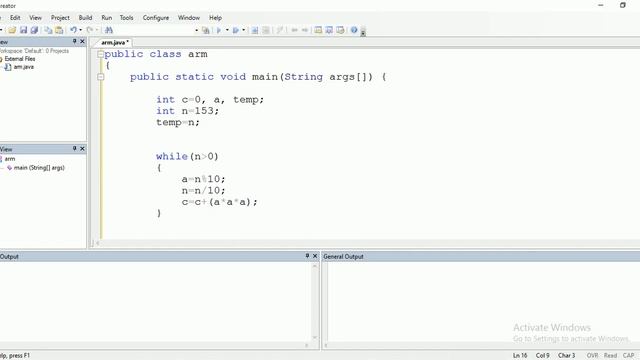Image resolution: width=640 pixels, height=360 pixels.
Task: Open the Run File dropdown arrow
Action: pos(244,30)
